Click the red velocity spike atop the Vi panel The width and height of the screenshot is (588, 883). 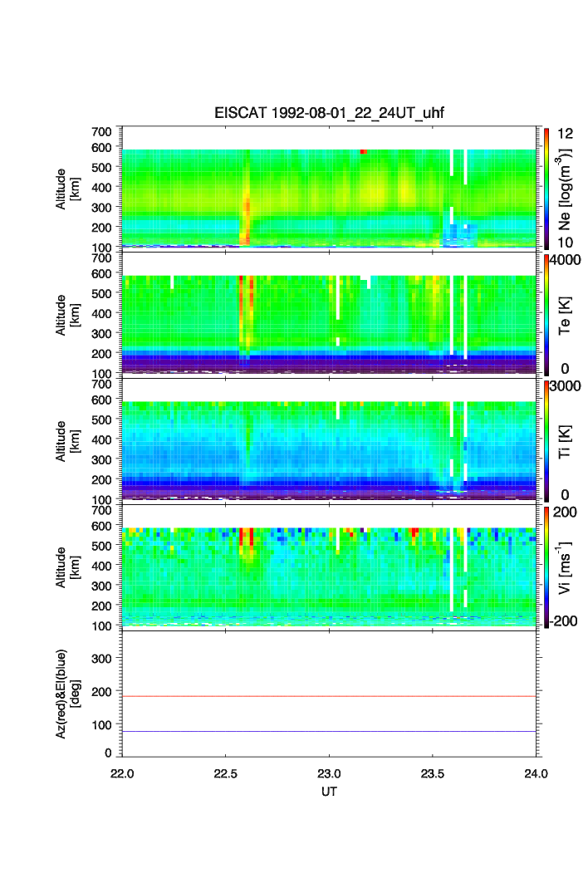click(246, 536)
